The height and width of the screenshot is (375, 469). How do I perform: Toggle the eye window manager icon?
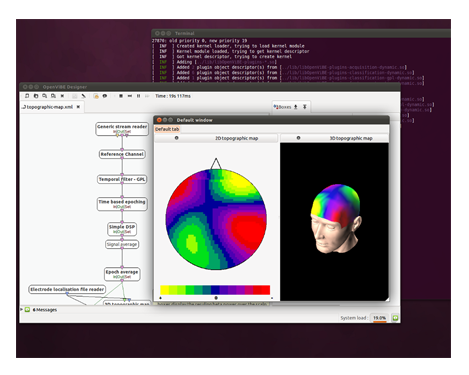click(105, 96)
